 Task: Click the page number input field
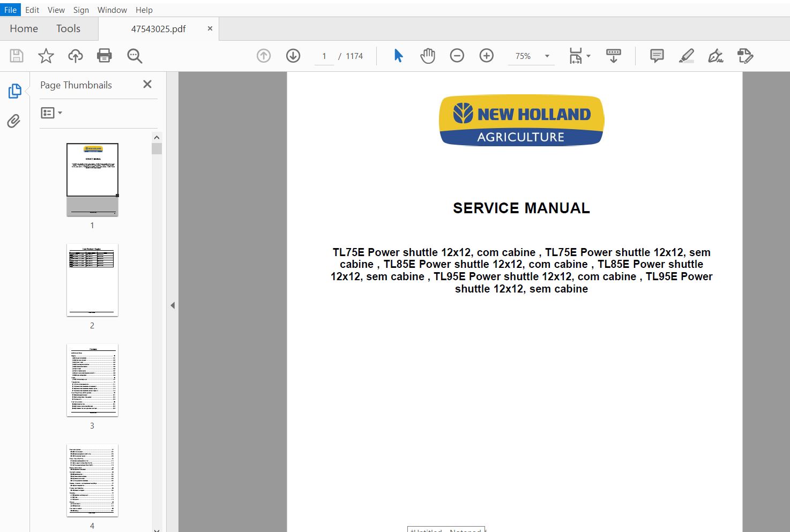(324, 56)
